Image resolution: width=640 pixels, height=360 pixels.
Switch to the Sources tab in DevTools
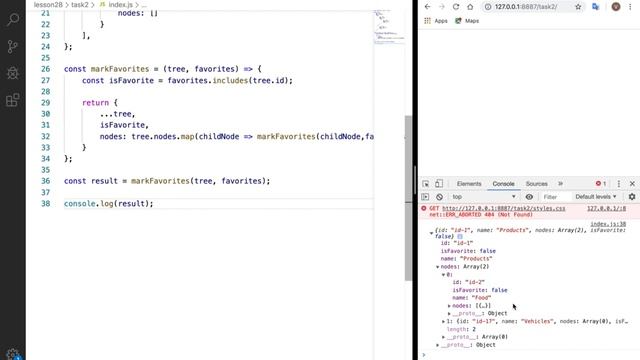(x=536, y=184)
